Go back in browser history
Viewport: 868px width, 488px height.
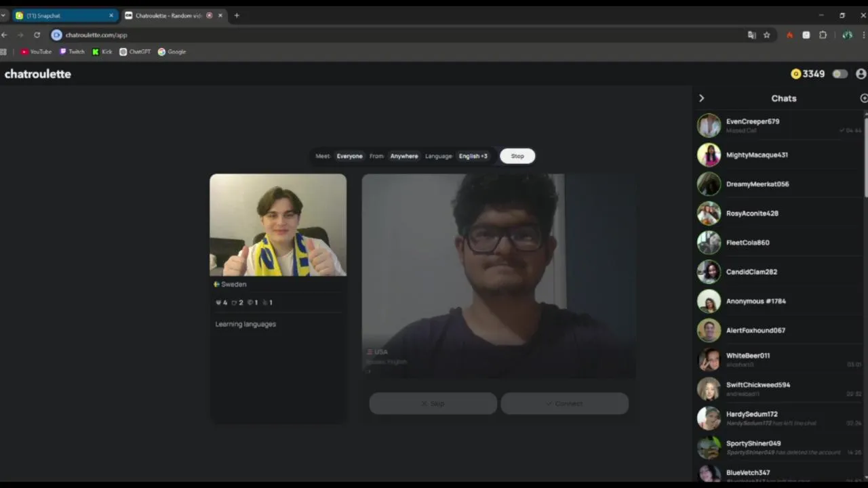pyautogui.click(x=4, y=35)
